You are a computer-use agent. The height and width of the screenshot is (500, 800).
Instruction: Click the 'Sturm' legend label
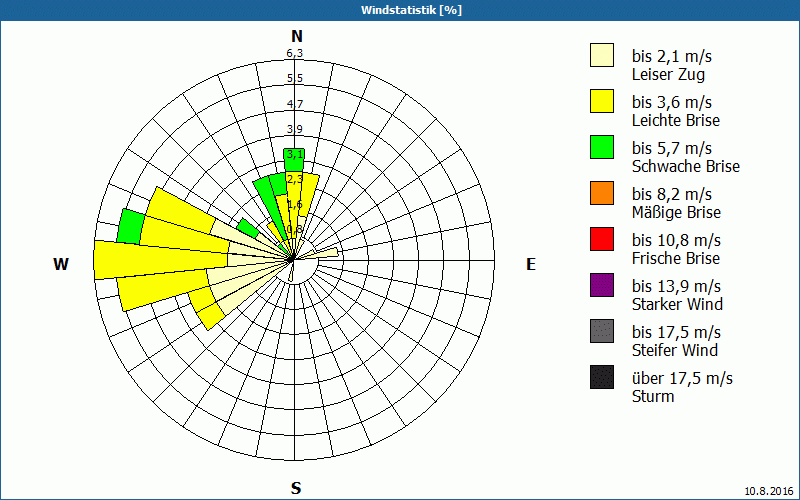653,396
